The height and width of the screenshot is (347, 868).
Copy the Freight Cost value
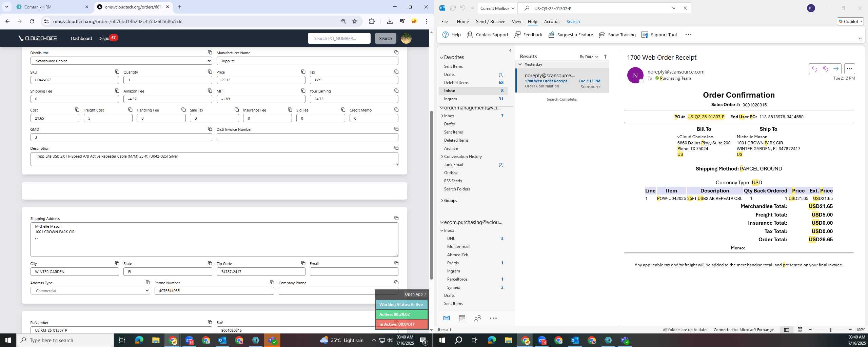tap(130, 109)
